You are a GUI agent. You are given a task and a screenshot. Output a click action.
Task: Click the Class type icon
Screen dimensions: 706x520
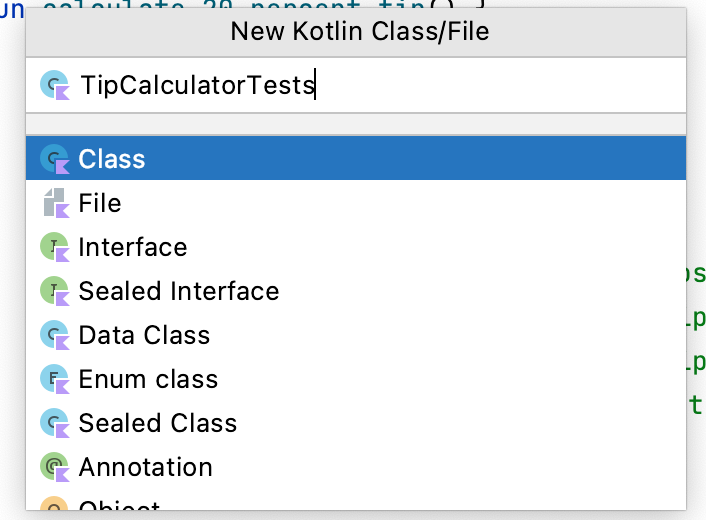point(53,159)
